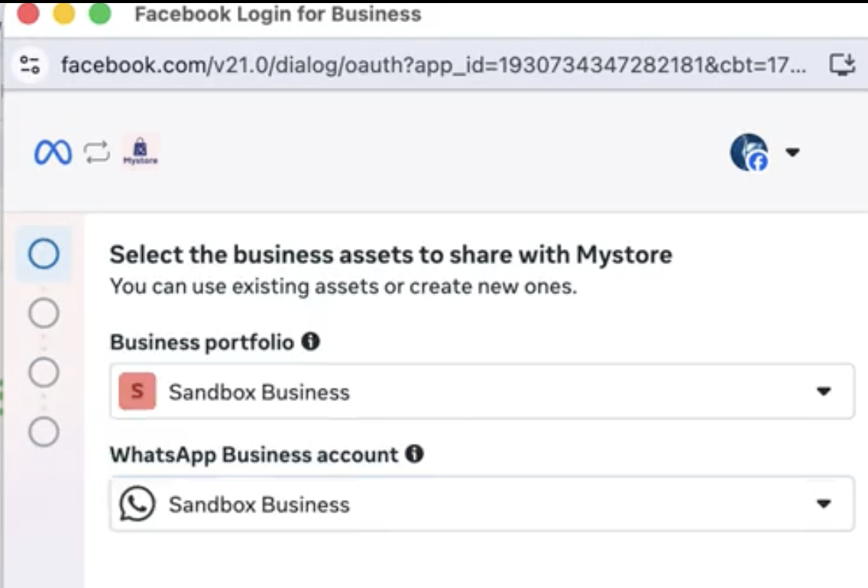Maximize the window with green button
This screenshot has height=588, width=868.
99,13
